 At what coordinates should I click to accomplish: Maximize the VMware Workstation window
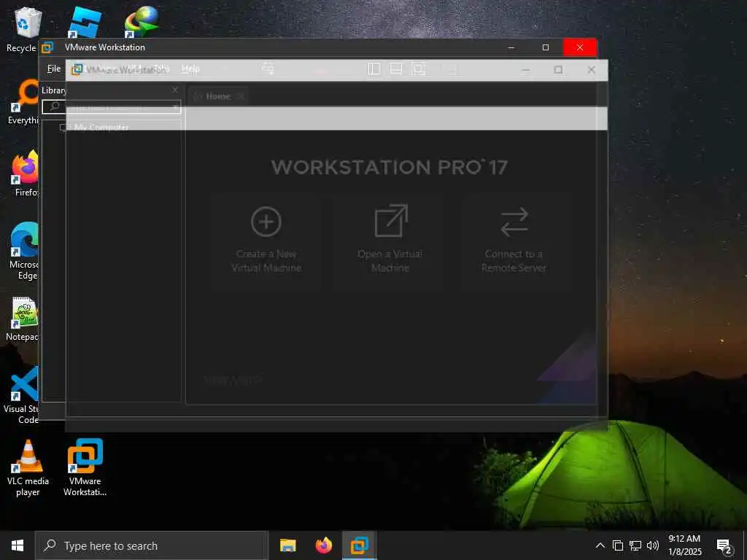(546, 47)
